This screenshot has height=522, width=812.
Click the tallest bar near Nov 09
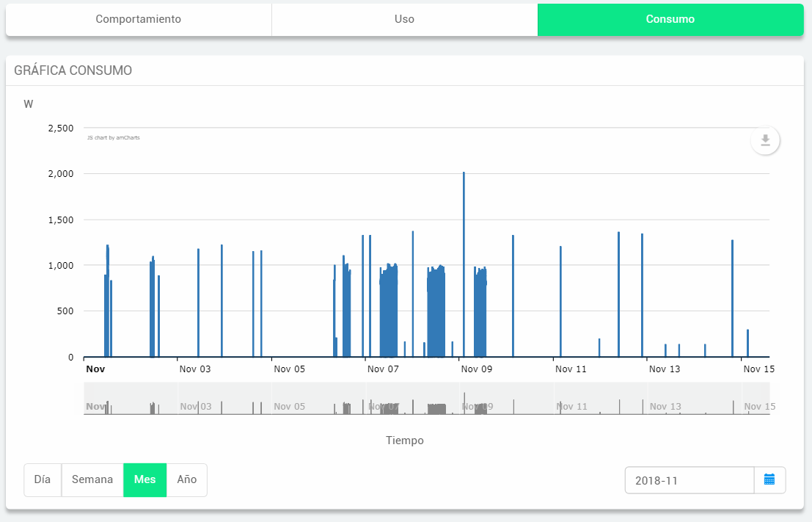[464, 264]
